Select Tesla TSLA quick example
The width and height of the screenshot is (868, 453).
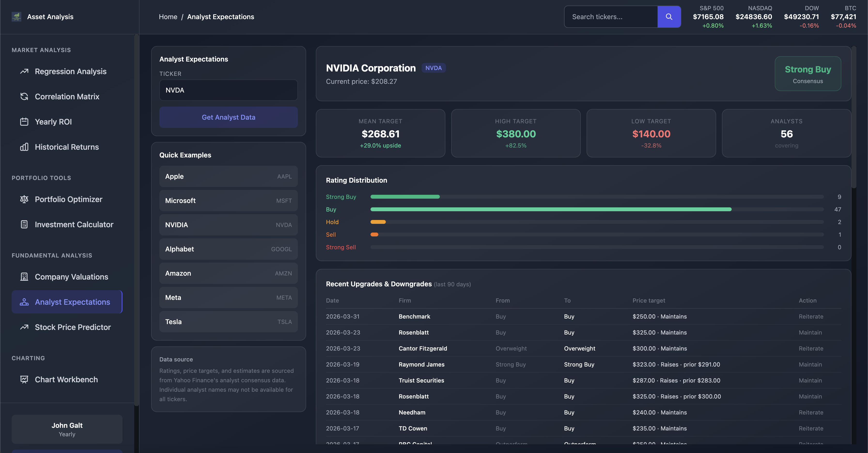tap(228, 322)
